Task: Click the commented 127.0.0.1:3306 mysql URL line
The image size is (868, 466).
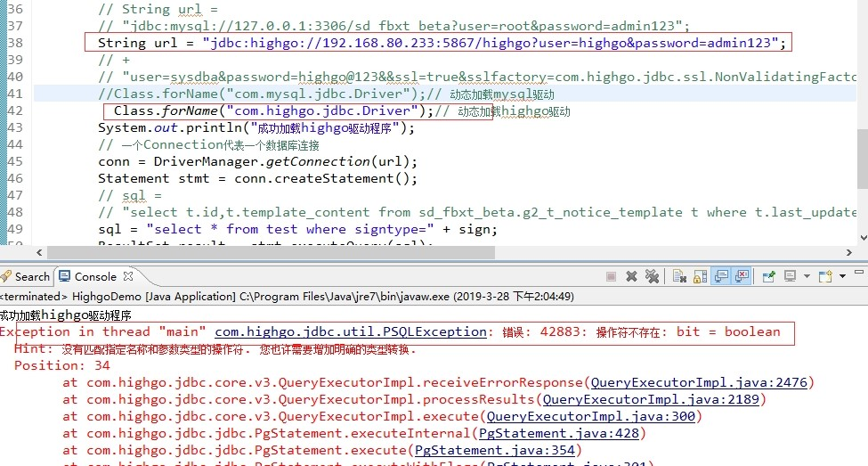Action: coord(394,26)
